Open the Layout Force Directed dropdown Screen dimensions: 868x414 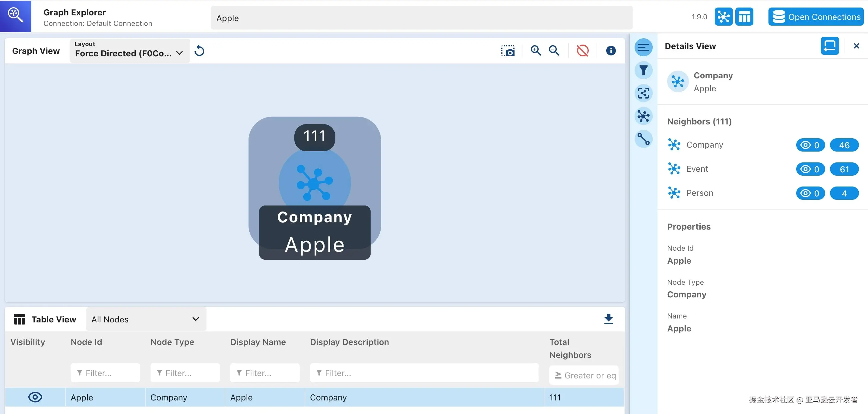(130, 51)
